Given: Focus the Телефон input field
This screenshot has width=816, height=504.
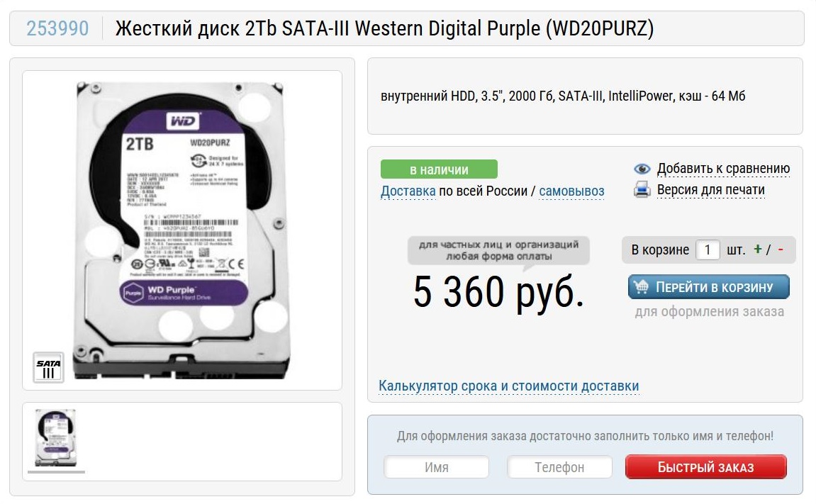Looking at the screenshot, I should click(559, 467).
